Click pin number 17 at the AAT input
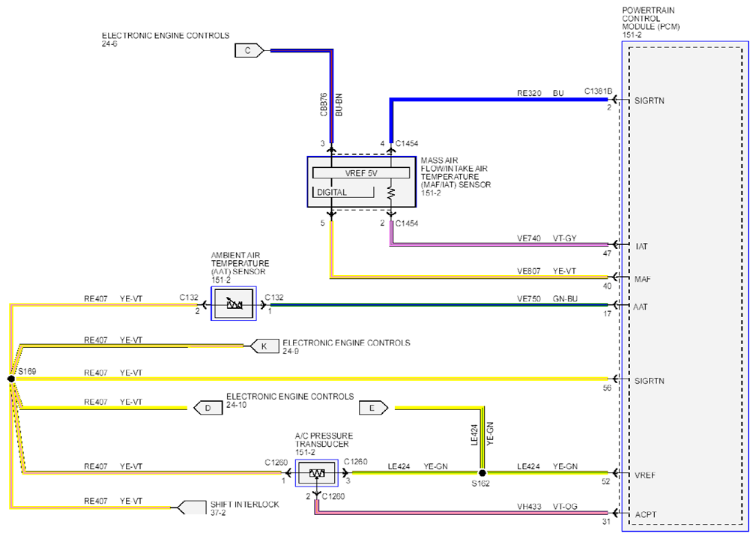Screen dimensions: 756x539 [607, 313]
